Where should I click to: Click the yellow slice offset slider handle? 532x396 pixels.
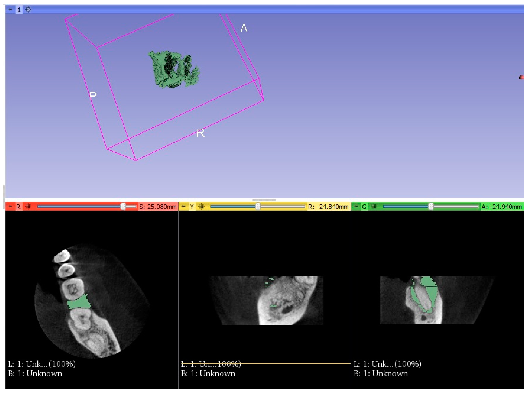258,206
